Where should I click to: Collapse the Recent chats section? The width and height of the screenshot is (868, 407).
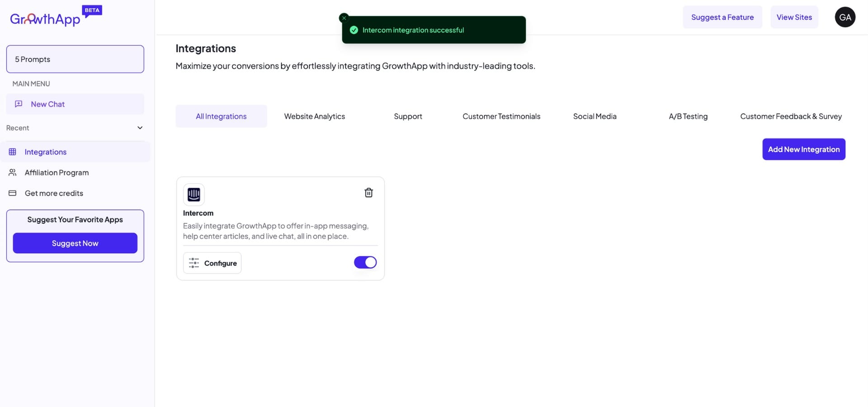click(140, 128)
